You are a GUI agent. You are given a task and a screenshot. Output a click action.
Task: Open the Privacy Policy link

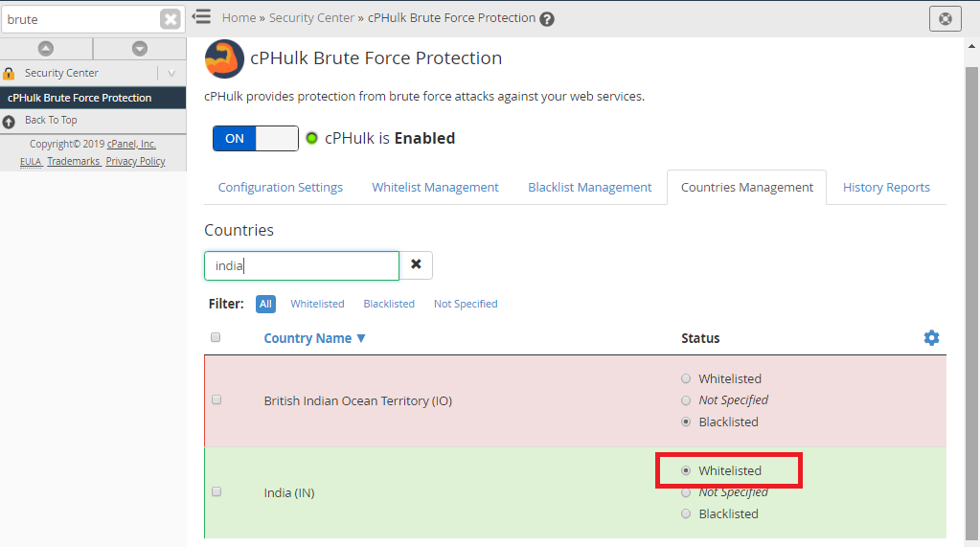click(x=136, y=161)
